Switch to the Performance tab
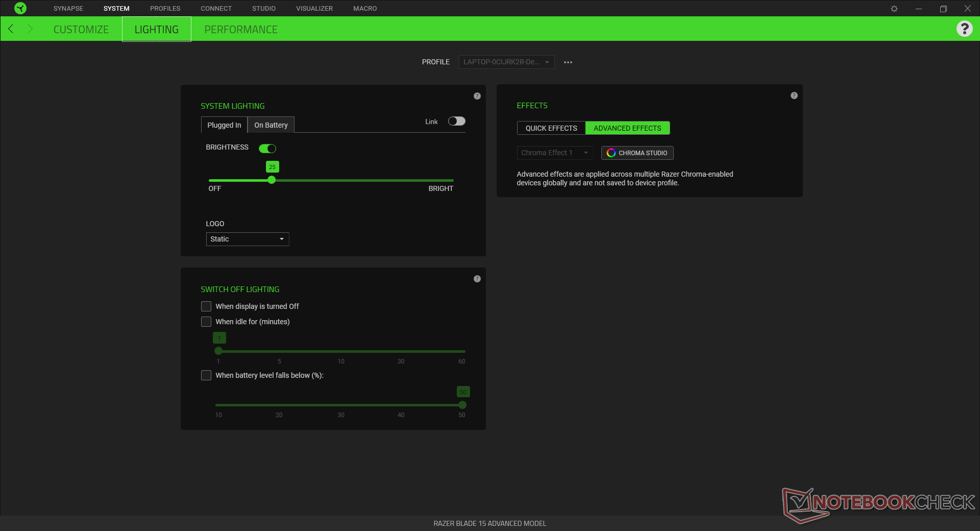This screenshot has width=980, height=531. click(241, 29)
